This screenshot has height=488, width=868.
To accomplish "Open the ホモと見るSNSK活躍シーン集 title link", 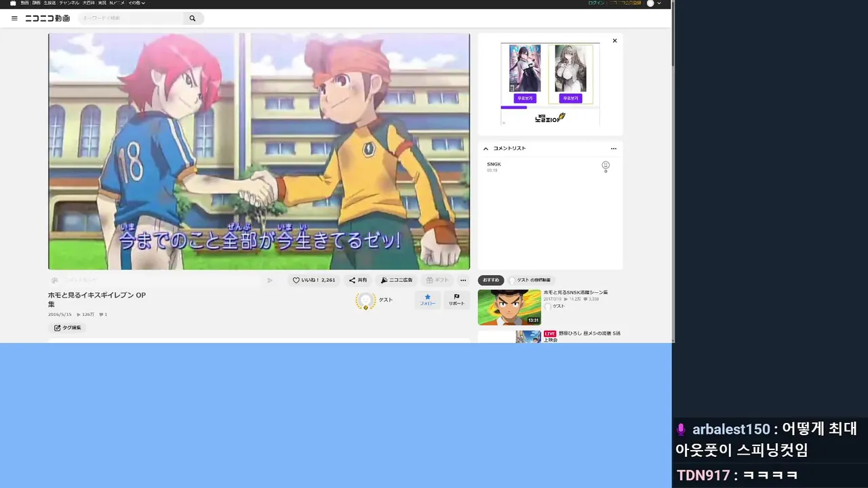I will tap(575, 292).
